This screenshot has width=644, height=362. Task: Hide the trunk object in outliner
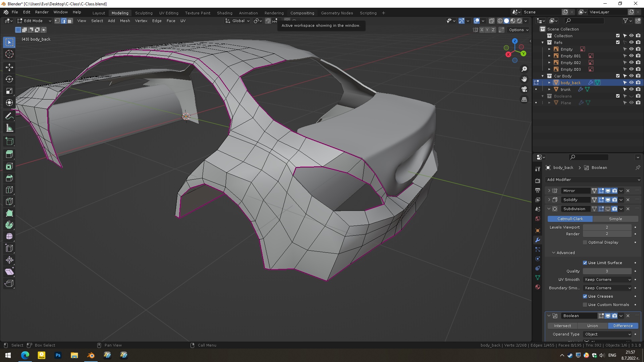tap(631, 89)
